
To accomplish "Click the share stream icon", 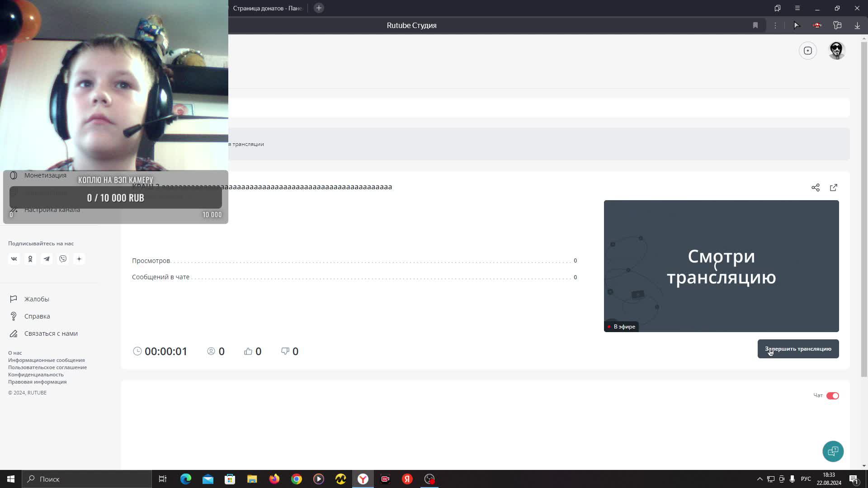I will coord(816,188).
